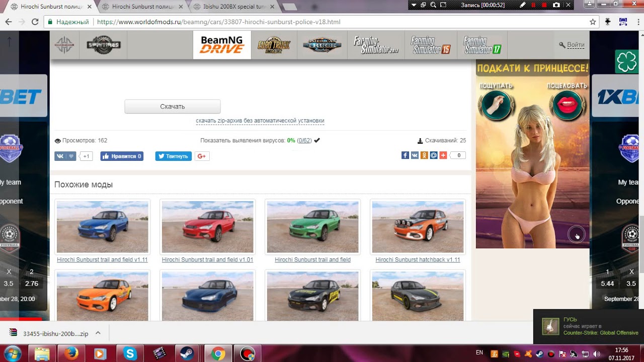This screenshot has width=644, height=362.
Task: Click the zip-archive download link below Скачать
Action: (x=260, y=121)
